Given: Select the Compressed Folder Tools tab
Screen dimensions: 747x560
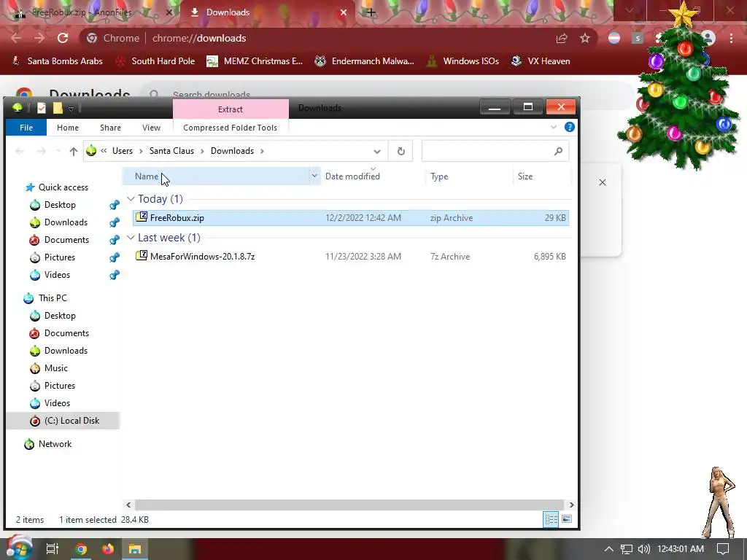Looking at the screenshot, I should tap(230, 128).
